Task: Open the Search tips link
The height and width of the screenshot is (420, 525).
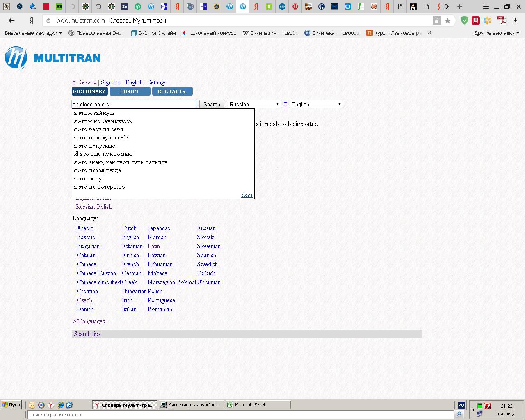Action: coord(87,334)
